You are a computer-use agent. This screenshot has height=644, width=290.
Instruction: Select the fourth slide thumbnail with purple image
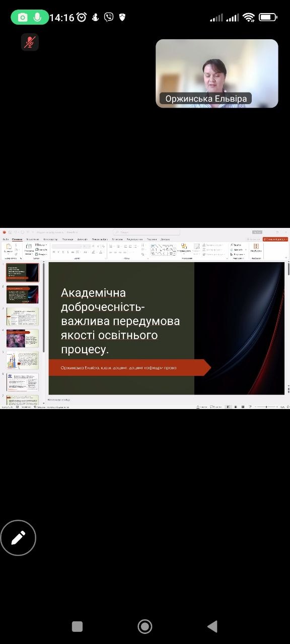coord(22,338)
